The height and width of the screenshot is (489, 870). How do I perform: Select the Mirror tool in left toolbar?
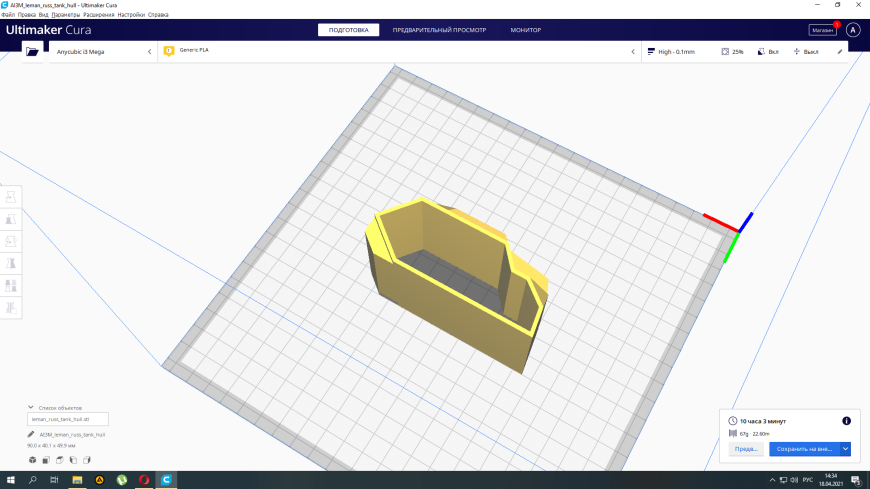pyautogui.click(x=11, y=264)
